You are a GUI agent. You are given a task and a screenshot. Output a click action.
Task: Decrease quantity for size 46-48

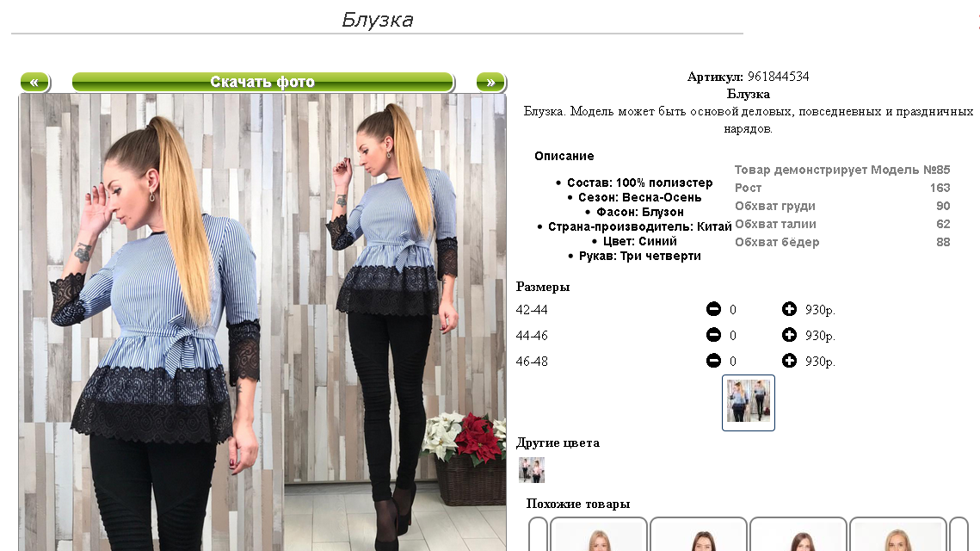coord(713,360)
